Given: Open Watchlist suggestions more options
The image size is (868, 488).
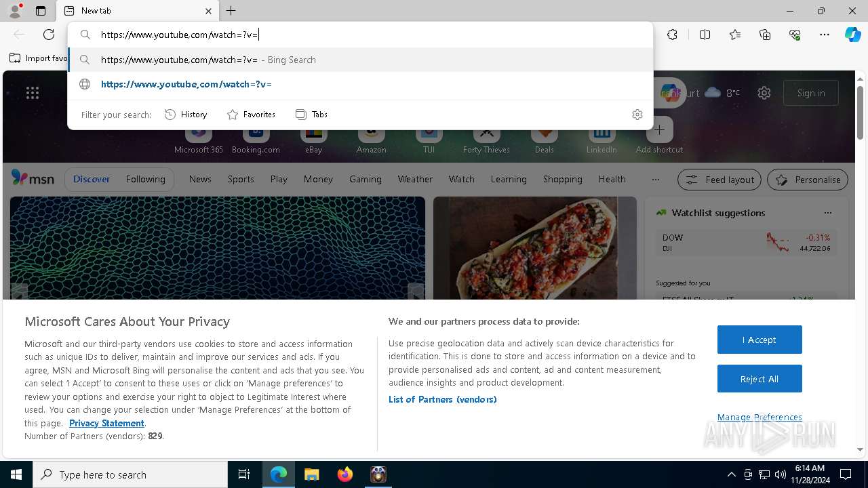Looking at the screenshot, I should [827, 213].
